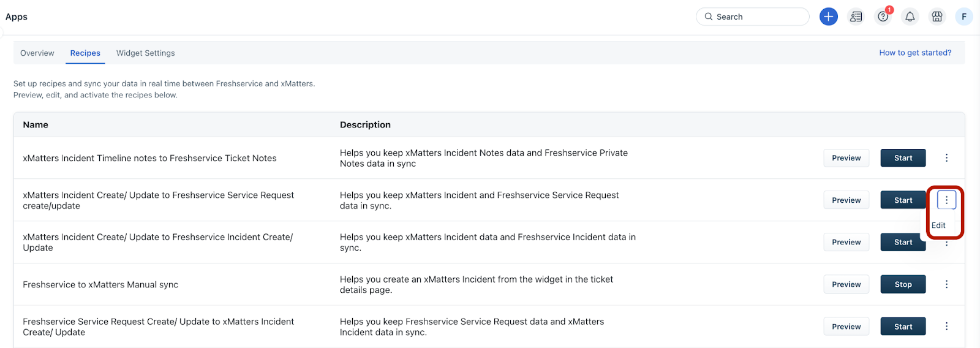Preview the Freshservice Incident Create/Update recipe
Screen dimensions: 980x348
(x=846, y=242)
